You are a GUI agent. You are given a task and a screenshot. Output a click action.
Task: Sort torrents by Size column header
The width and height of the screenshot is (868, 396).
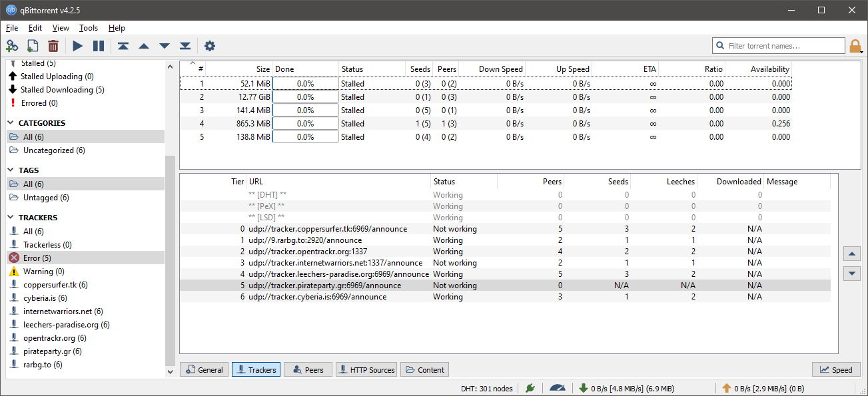pyautogui.click(x=239, y=69)
